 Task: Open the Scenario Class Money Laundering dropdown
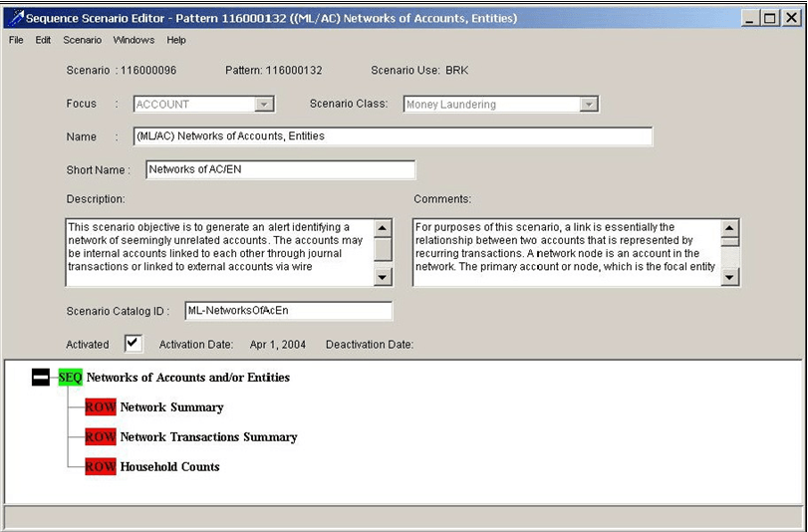point(588,105)
